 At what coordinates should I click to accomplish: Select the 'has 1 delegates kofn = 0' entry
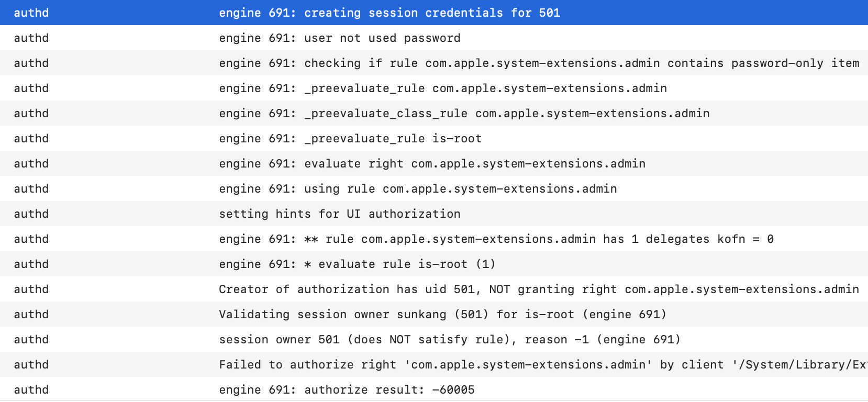tap(496, 239)
